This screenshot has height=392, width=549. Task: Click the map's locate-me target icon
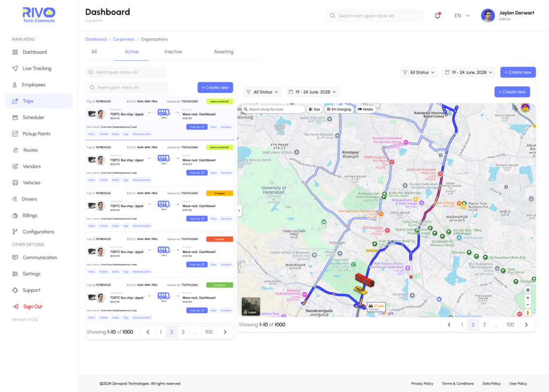tap(528, 290)
